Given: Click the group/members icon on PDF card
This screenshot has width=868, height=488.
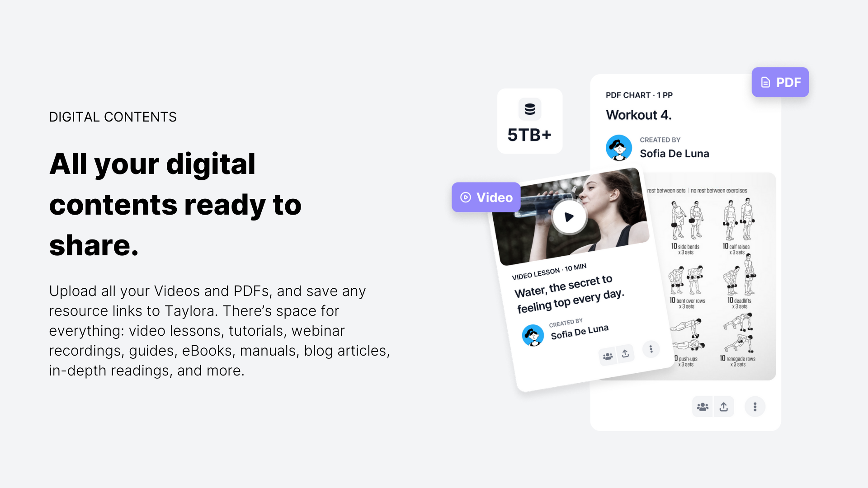Looking at the screenshot, I should 702,406.
